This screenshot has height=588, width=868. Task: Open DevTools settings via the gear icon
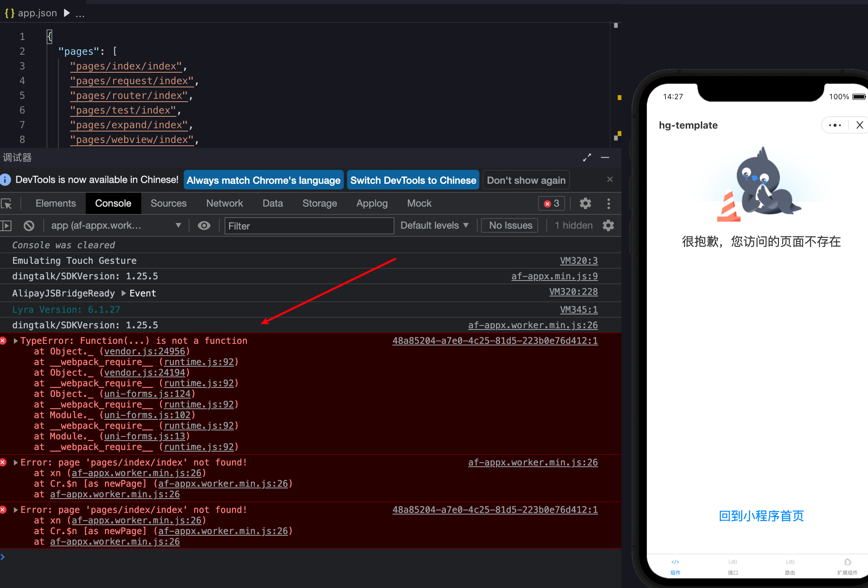585,203
